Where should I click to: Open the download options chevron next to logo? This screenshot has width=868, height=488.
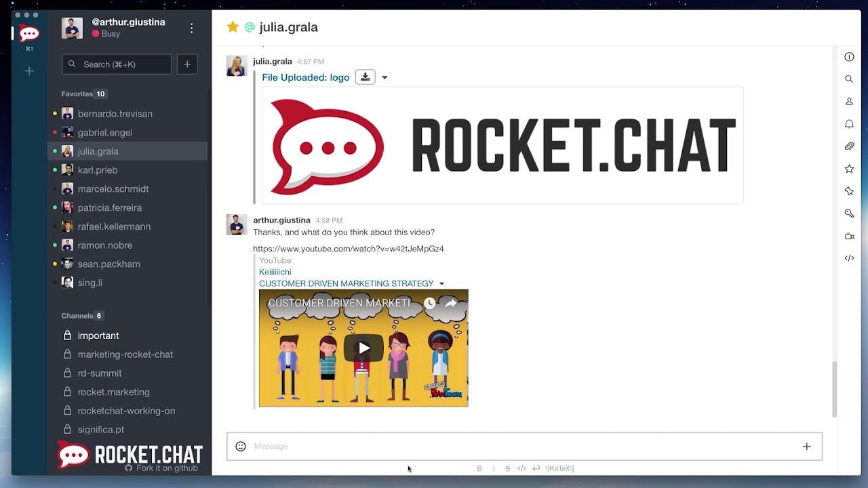384,77
